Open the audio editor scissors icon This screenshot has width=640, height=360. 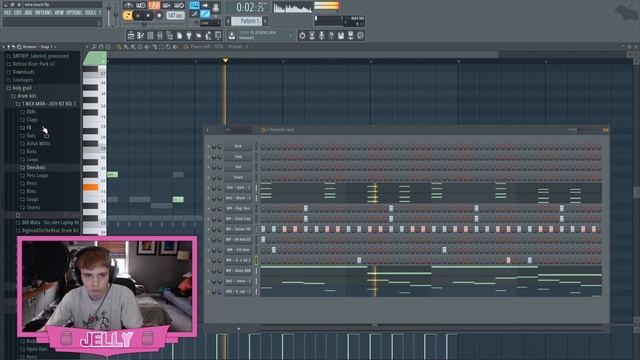pyautogui.click(x=312, y=36)
